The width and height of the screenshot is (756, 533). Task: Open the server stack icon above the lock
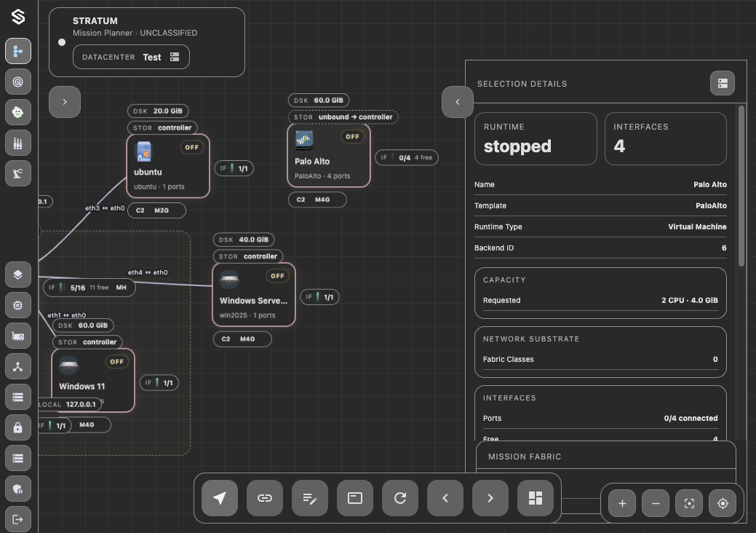[18, 397]
